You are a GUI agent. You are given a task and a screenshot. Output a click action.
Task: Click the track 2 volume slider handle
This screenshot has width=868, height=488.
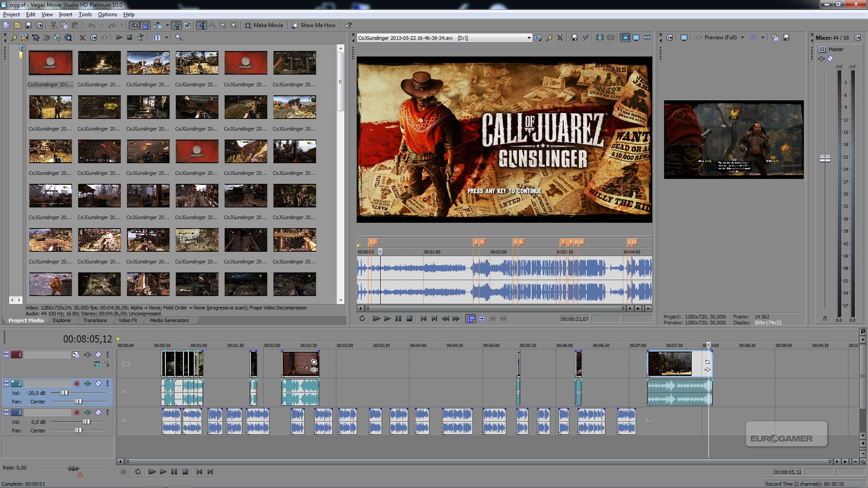click(x=64, y=393)
